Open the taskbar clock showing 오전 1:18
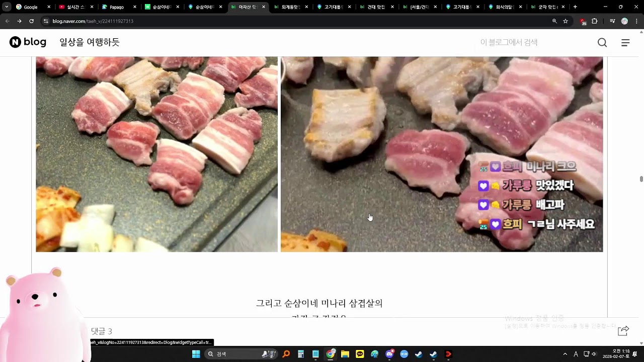 [616, 354]
